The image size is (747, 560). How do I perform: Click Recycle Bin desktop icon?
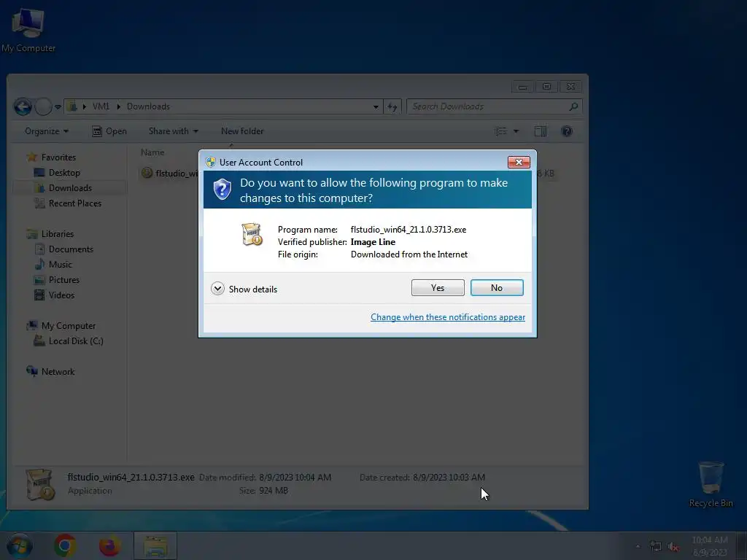[x=711, y=484]
